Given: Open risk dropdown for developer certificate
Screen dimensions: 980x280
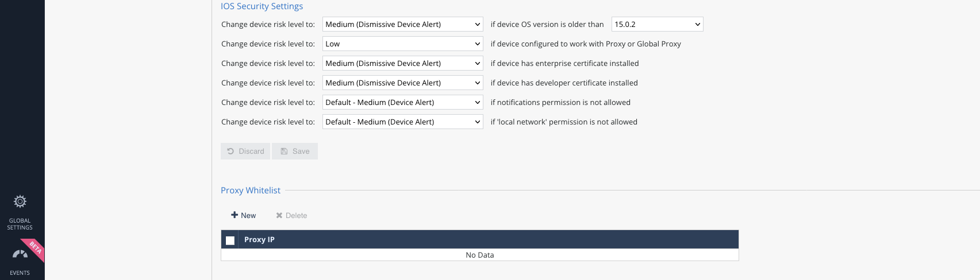Looking at the screenshot, I should 402,83.
